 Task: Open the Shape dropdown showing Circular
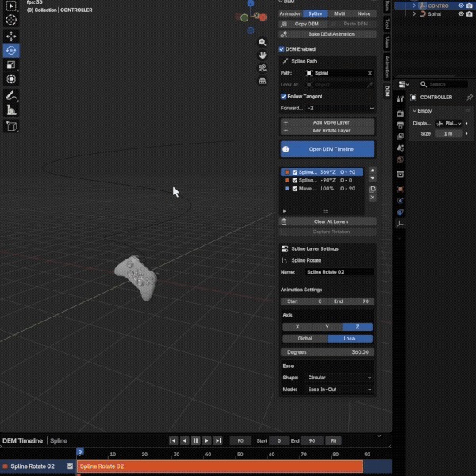point(339,378)
